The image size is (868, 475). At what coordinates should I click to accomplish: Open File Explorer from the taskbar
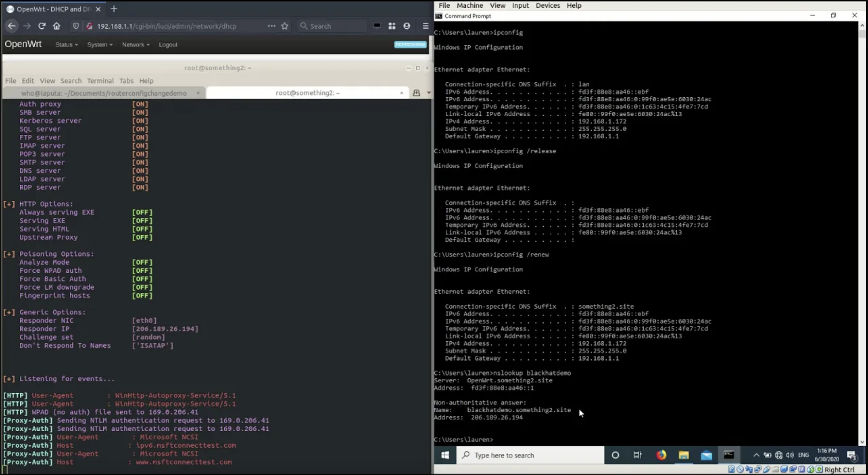(x=684, y=455)
